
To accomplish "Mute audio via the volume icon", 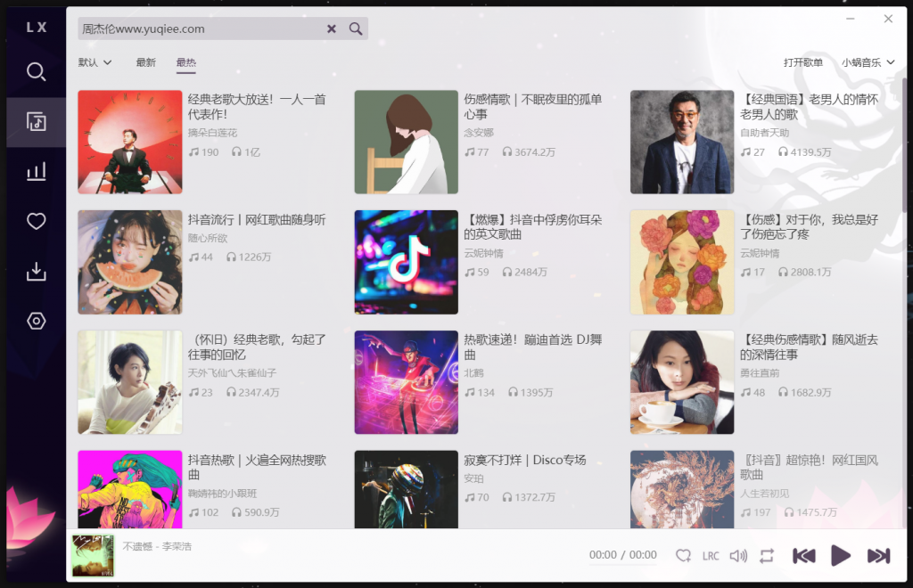I will click(738, 555).
